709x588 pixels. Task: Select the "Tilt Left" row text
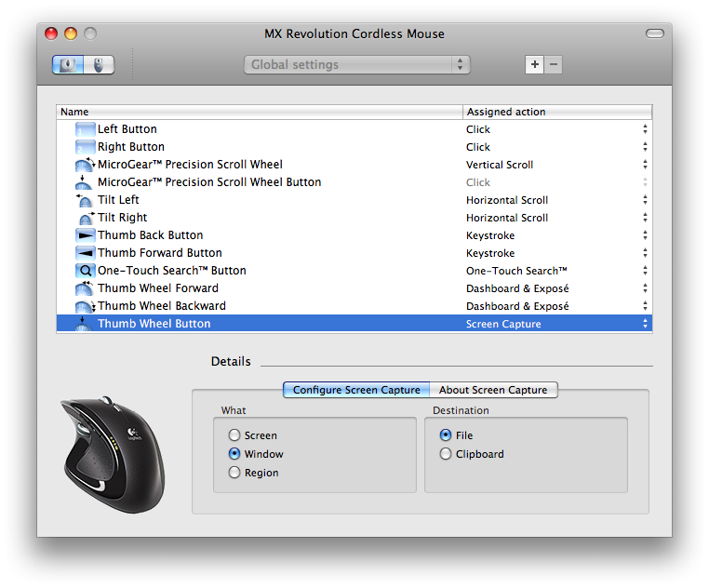[118, 200]
